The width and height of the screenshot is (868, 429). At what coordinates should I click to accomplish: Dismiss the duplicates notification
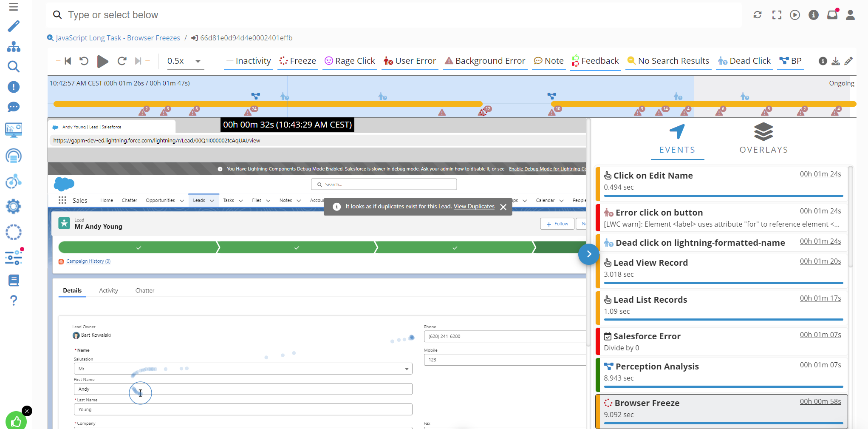tap(503, 207)
